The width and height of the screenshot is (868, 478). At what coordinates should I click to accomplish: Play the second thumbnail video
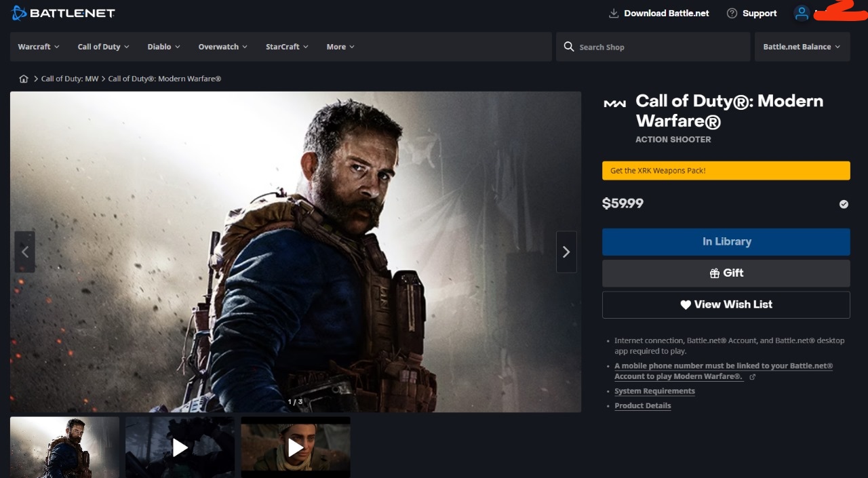point(180,447)
